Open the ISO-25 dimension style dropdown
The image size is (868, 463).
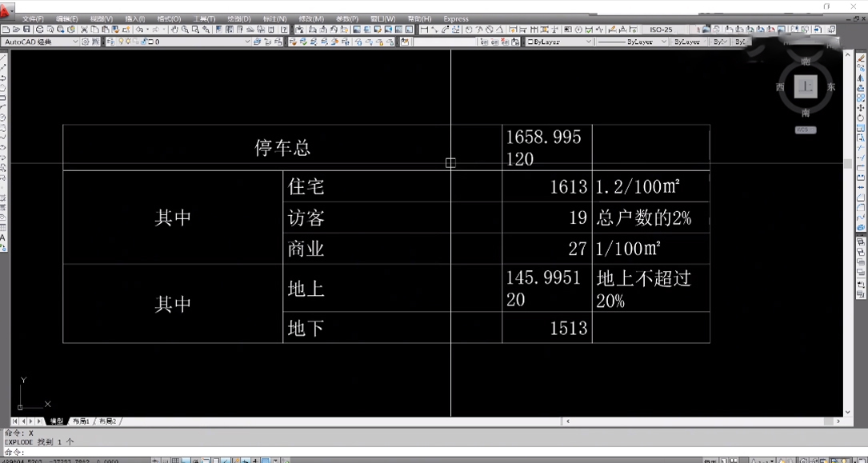coord(664,30)
